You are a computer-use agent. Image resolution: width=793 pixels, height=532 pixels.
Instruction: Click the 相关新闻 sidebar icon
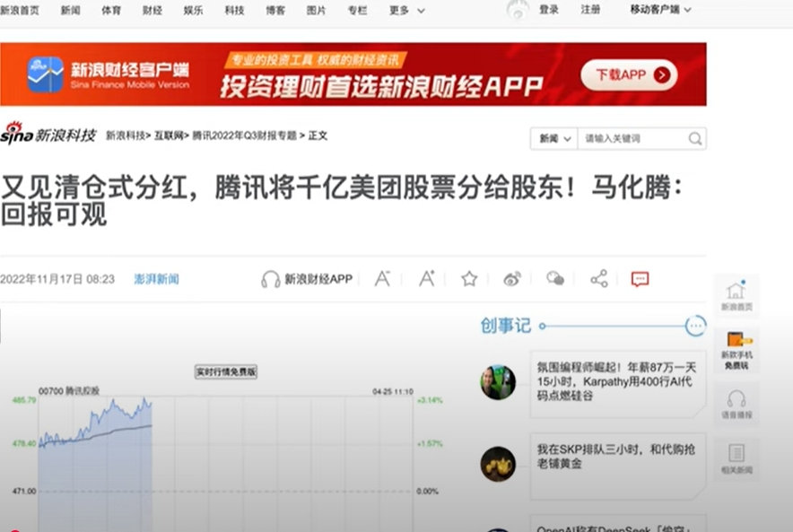tap(736, 458)
